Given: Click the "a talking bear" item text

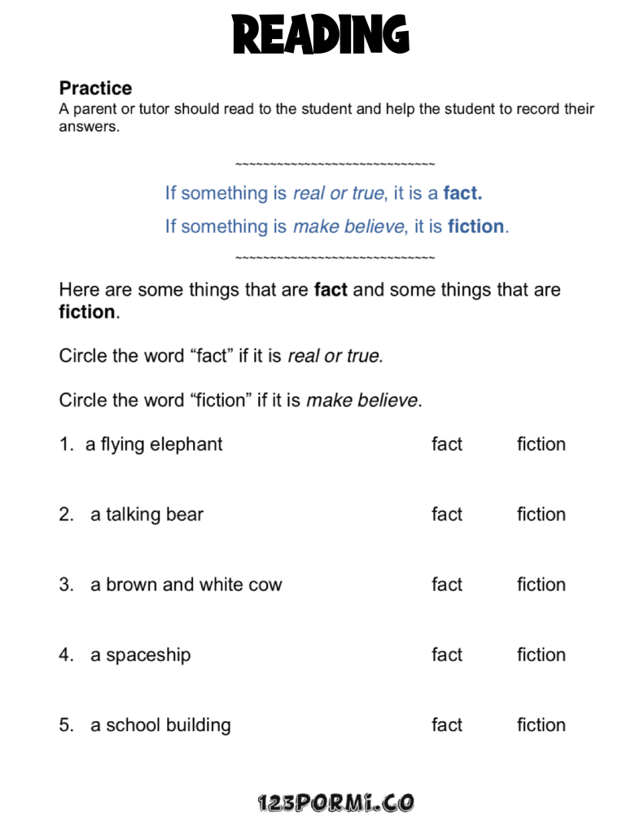Looking at the screenshot, I should [x=147, y=515].
